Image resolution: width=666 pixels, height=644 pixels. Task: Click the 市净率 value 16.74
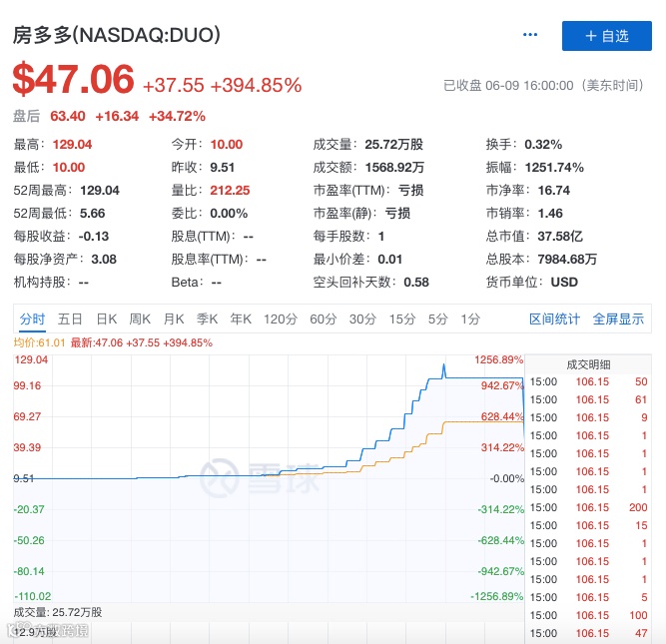click(554, 191)
